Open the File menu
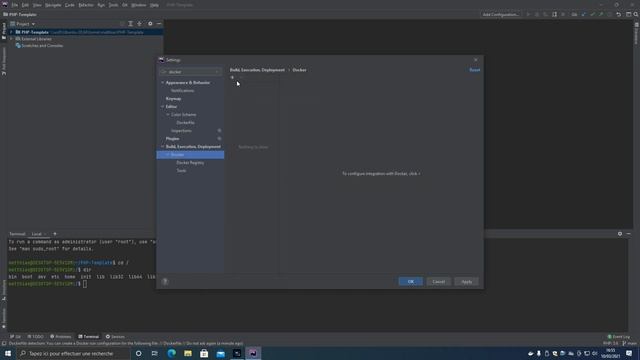Screen dimensions: 640x360 pyautogui.click(x=15, y=5)
